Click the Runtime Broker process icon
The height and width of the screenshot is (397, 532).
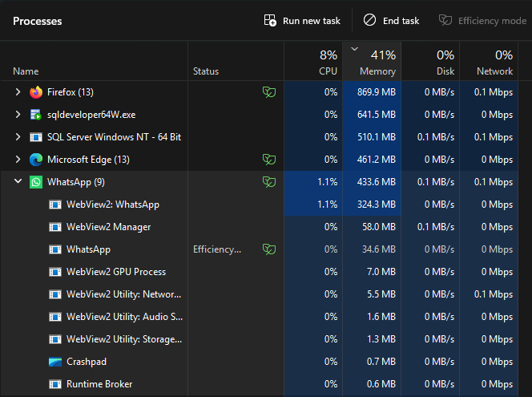pyautogui.click(x=55, y=384)
